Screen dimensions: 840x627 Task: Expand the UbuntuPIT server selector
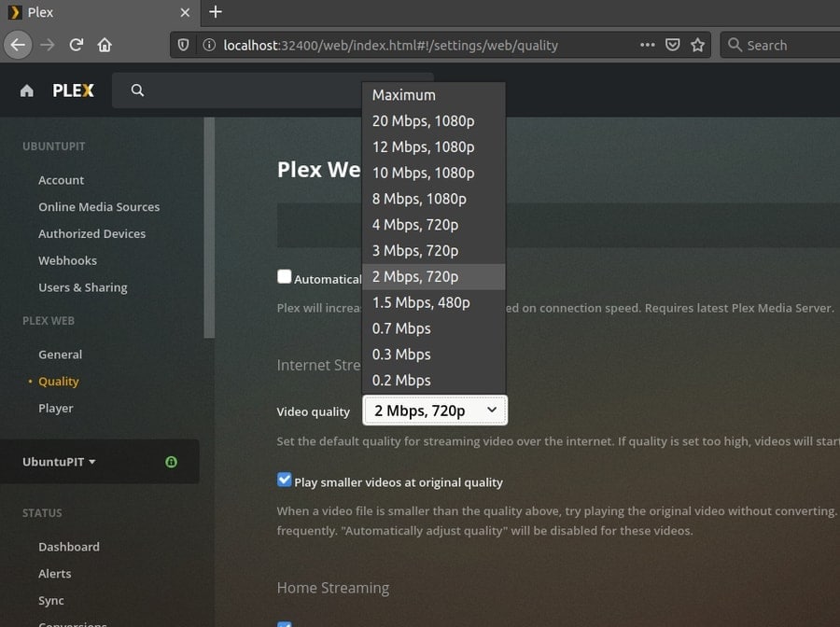(x=59, y=462)
